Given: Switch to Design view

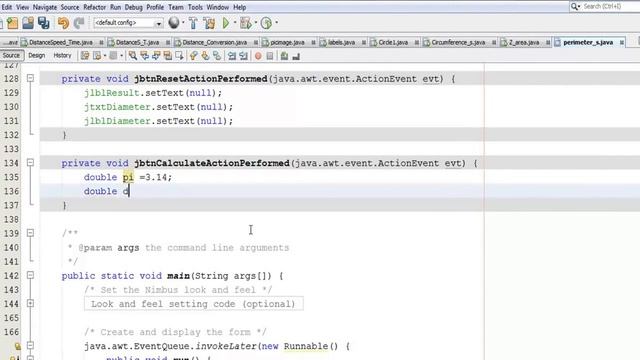Looking at the screenshot, I should click(x=37, y=56).
